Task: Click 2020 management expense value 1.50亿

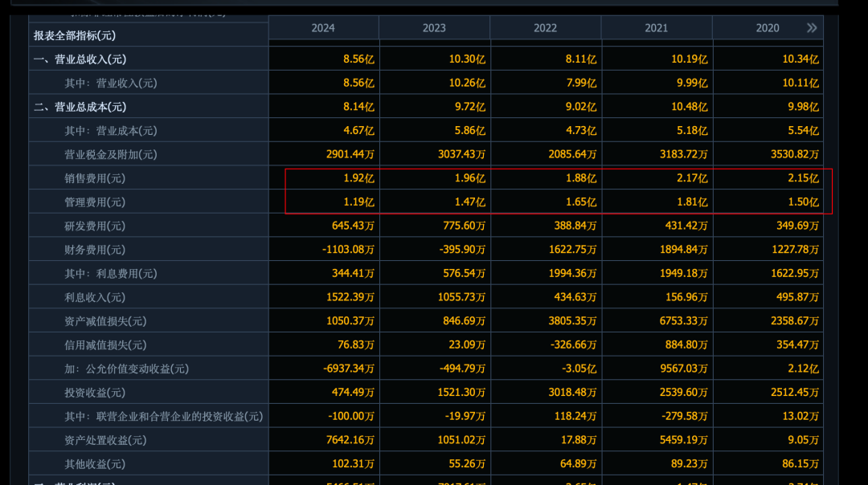Action: 803,202
